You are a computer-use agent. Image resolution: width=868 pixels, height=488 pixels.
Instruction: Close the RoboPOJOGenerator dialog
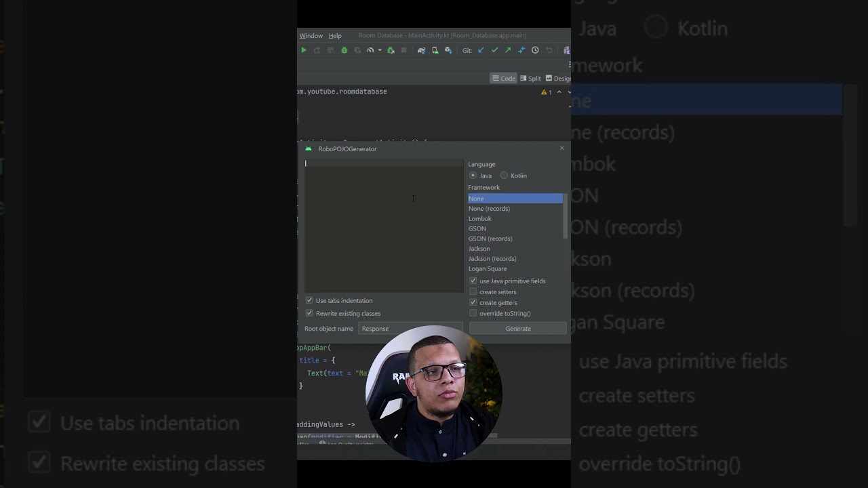tap(561, 148)
